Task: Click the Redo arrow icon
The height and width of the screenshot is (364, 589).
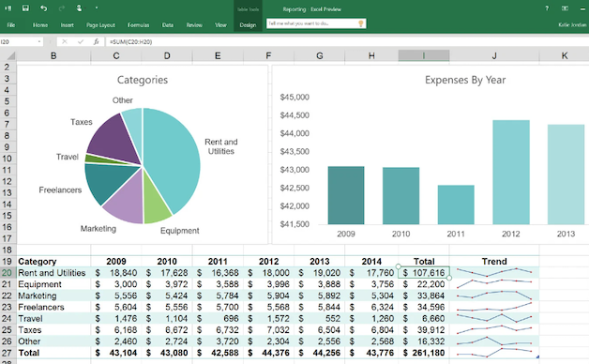Action: click(62, 8)
